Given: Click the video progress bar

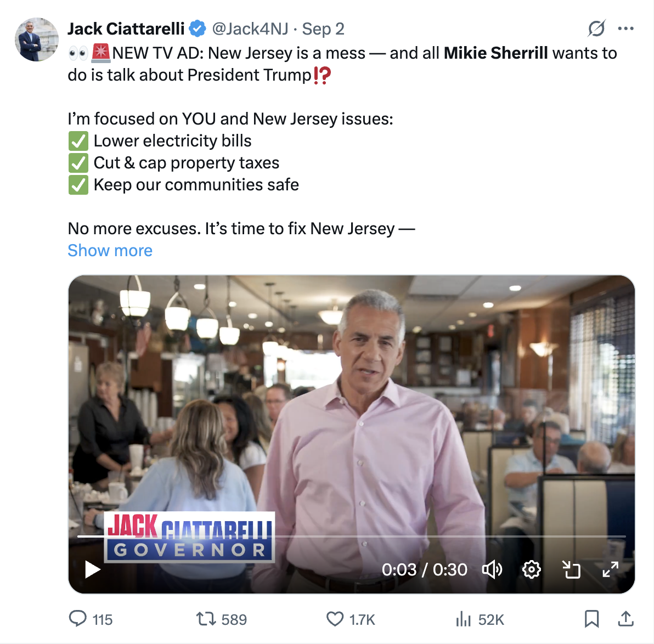Looking at the screenshot, I should (351, 536).
